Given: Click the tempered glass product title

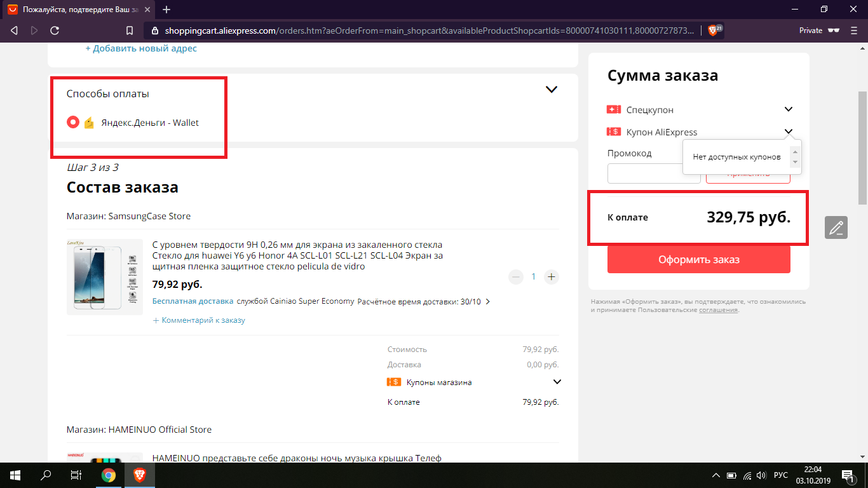Looking at the screenshot, I should click(297, 255).
